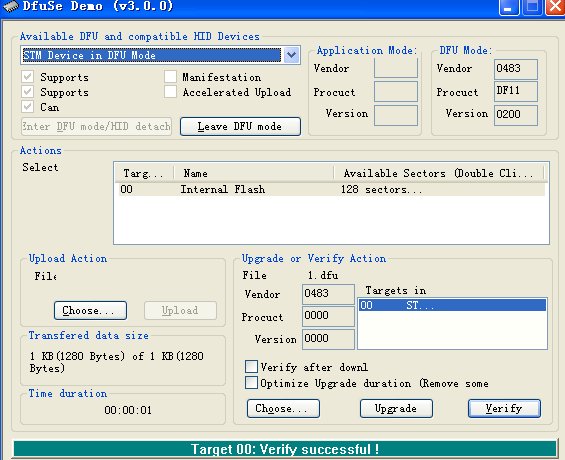Select the 00 ST... target entry
This screenshot has height=460, width=565.
pyautogui.click(x=452, y=305)
